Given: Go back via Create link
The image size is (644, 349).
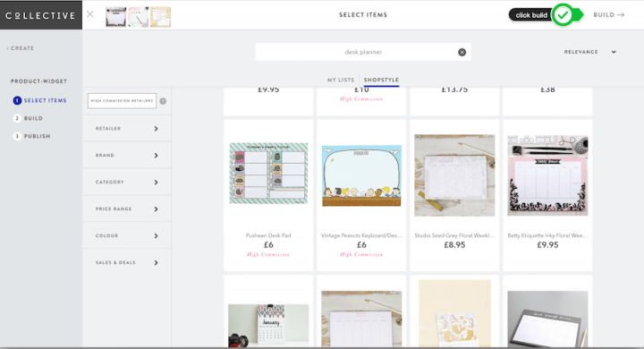Looking at the screenshot, I should [x=21, y=48].
